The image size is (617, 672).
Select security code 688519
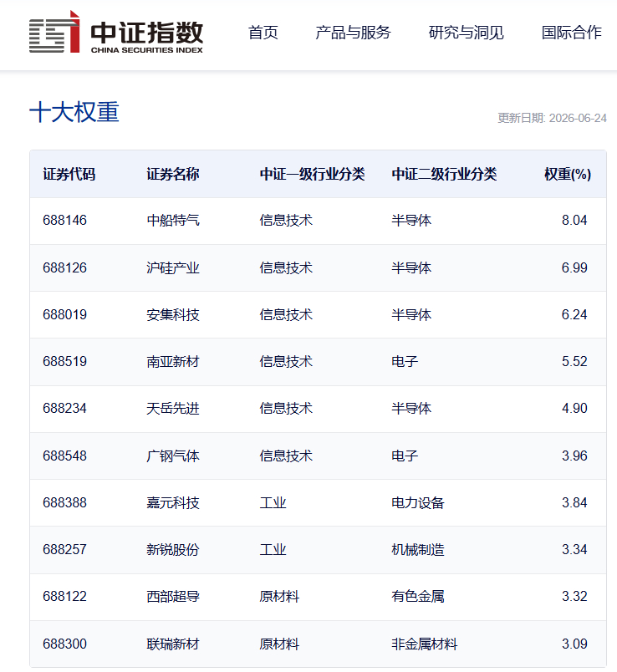coord(64,361)
